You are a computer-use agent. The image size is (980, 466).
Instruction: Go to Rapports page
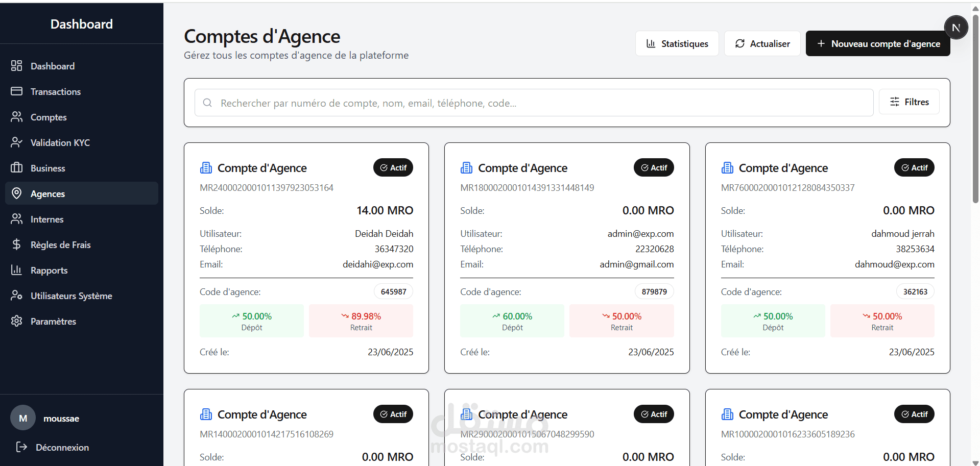82,270
